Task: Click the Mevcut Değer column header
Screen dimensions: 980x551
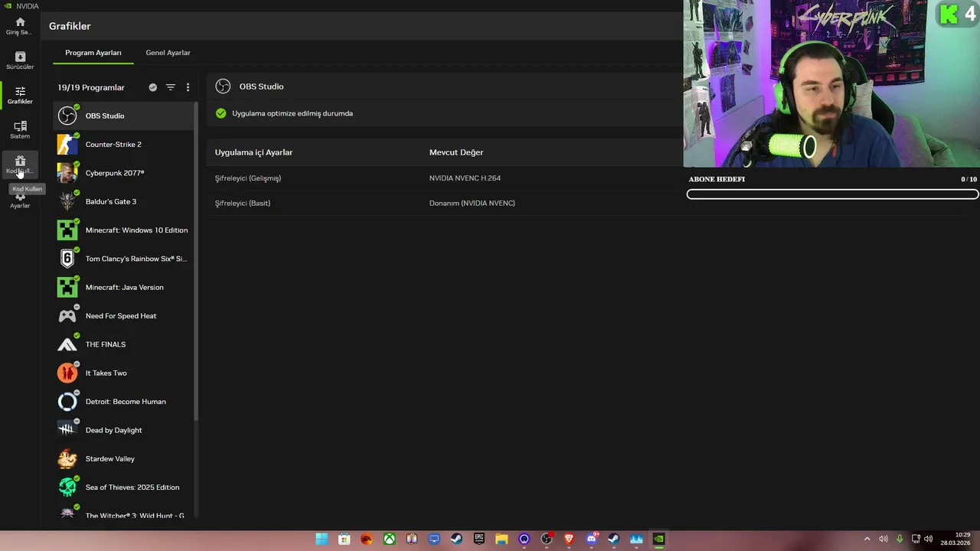Action: (456, 152)
